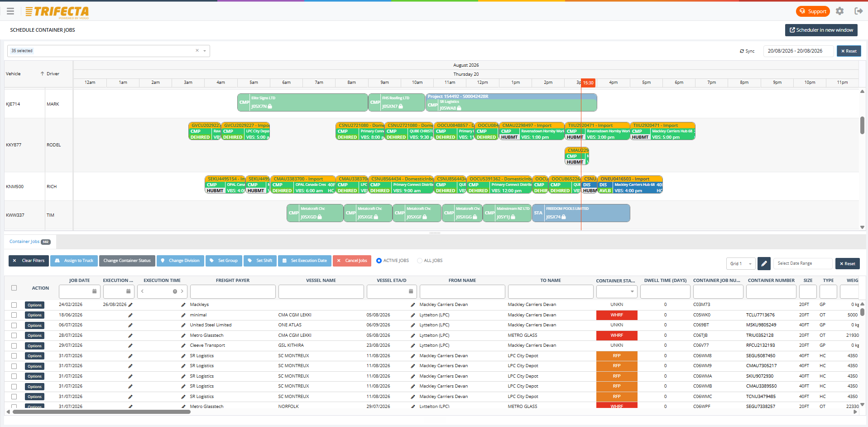
Task: Open the hamburger navigation menu
Action: click(10, 11)
